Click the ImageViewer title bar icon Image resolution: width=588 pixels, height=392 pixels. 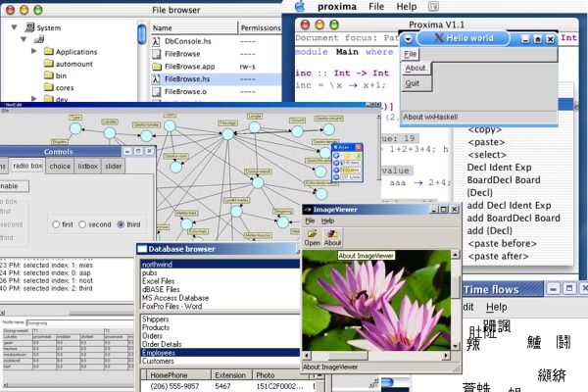308,210
